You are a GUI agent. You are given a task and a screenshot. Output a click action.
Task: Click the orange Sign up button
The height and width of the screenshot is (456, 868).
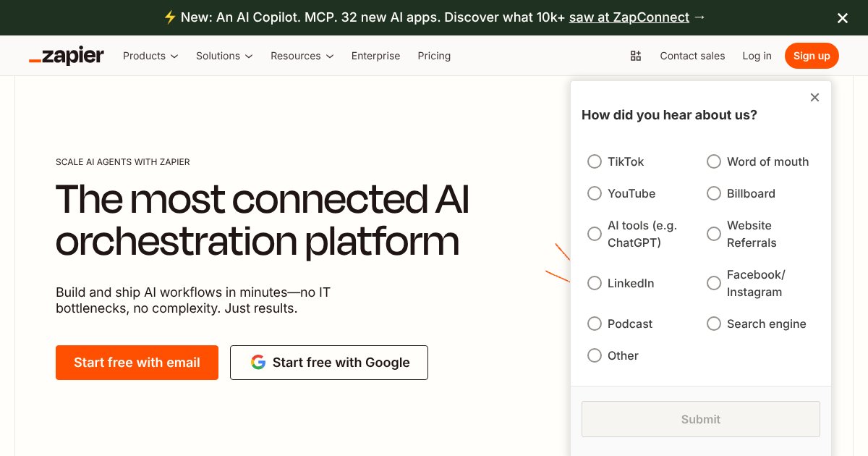(x=812, y=56)
